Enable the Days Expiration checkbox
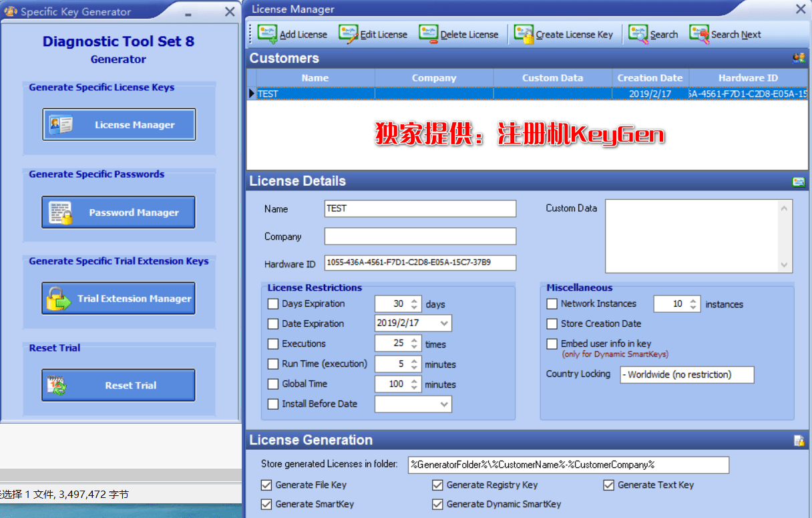 (x=273, y=304)
